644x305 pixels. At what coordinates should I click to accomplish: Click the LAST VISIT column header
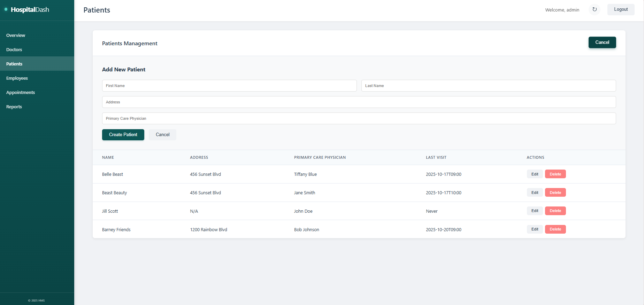(436, 157)
